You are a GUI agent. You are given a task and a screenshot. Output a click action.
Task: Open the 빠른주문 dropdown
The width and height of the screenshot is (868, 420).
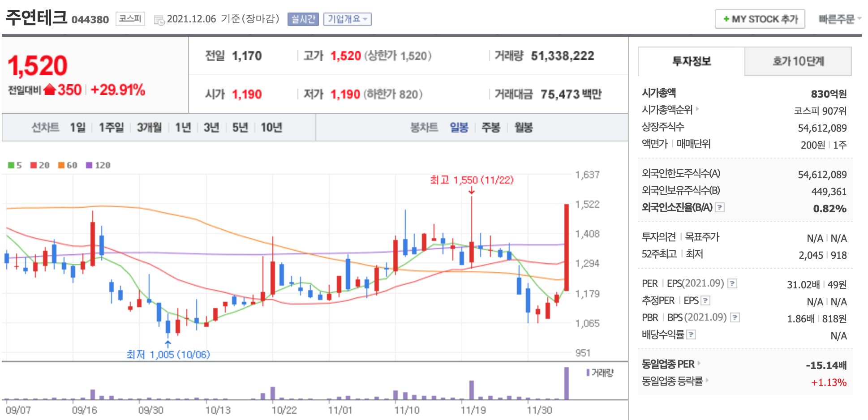tap(840, 19)
